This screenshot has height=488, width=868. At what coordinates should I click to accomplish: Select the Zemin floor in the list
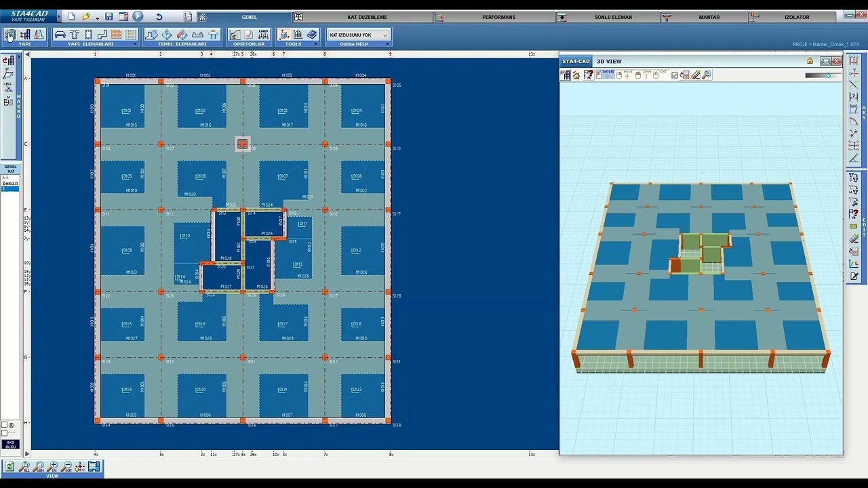[x=10, y=184]
